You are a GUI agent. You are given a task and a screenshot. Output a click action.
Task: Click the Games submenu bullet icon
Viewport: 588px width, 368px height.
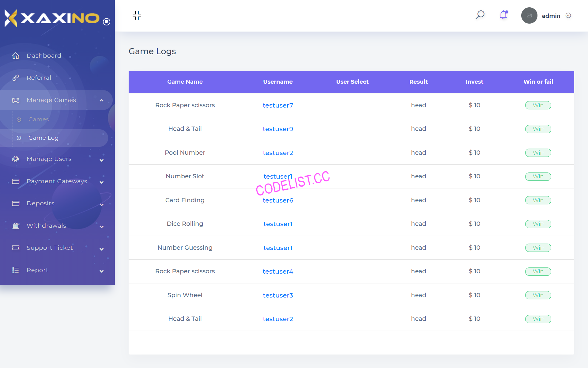[x=19, y=120]
